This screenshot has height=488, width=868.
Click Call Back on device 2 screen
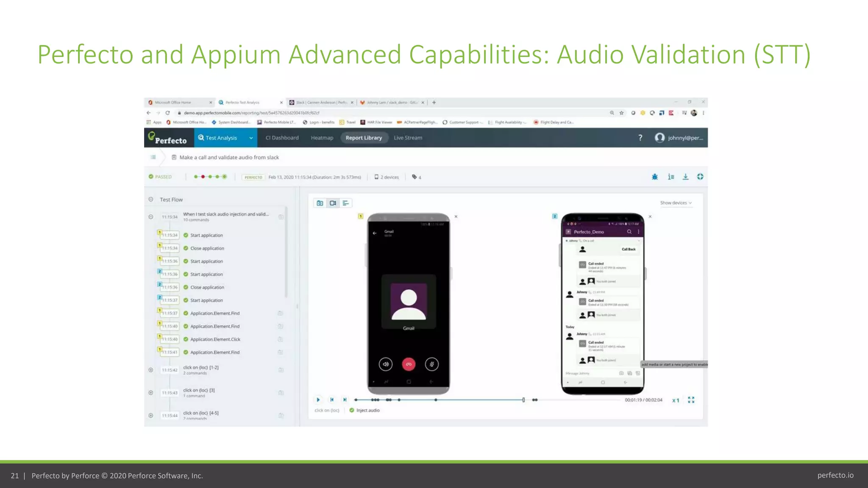pos(629,249)
